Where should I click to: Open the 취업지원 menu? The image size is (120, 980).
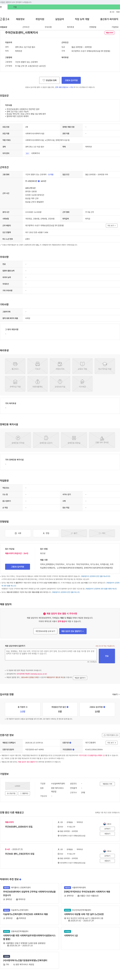[x=40, y=19]
